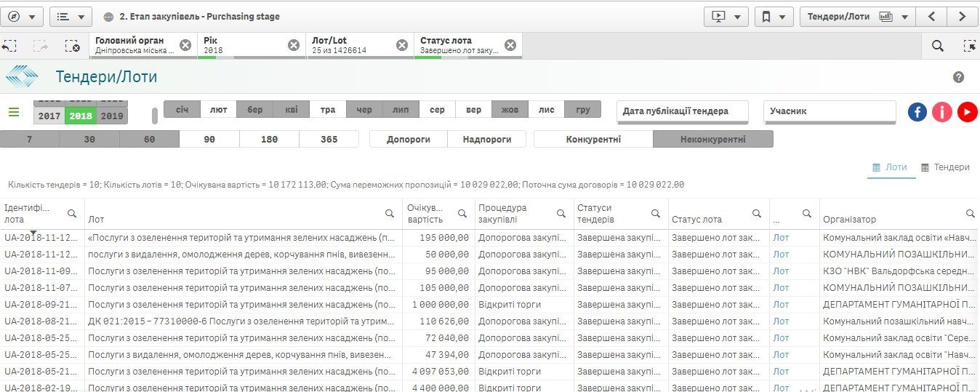Step back in selections
This screenshot has height=392, width=980.
(x=9, y=46)
